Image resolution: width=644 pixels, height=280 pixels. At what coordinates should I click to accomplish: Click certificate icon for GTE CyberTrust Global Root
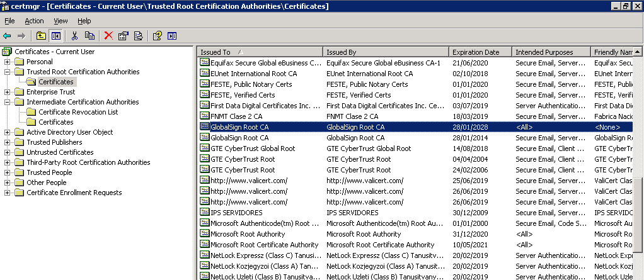click(205, 148)
